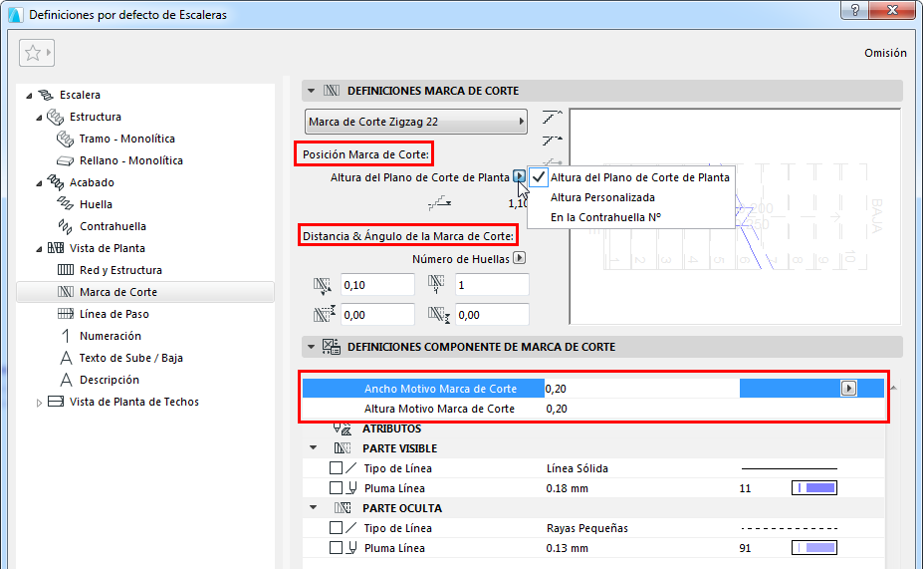Click the Línea de Paso icon
Screen dimensions: 924x569
point(66,314)
